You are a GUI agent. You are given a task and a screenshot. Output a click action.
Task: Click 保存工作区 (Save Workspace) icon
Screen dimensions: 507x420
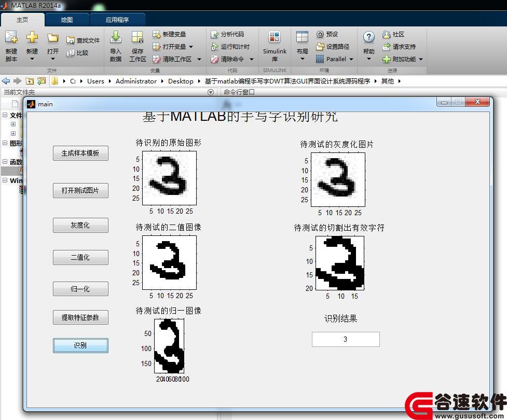point(138,37)
